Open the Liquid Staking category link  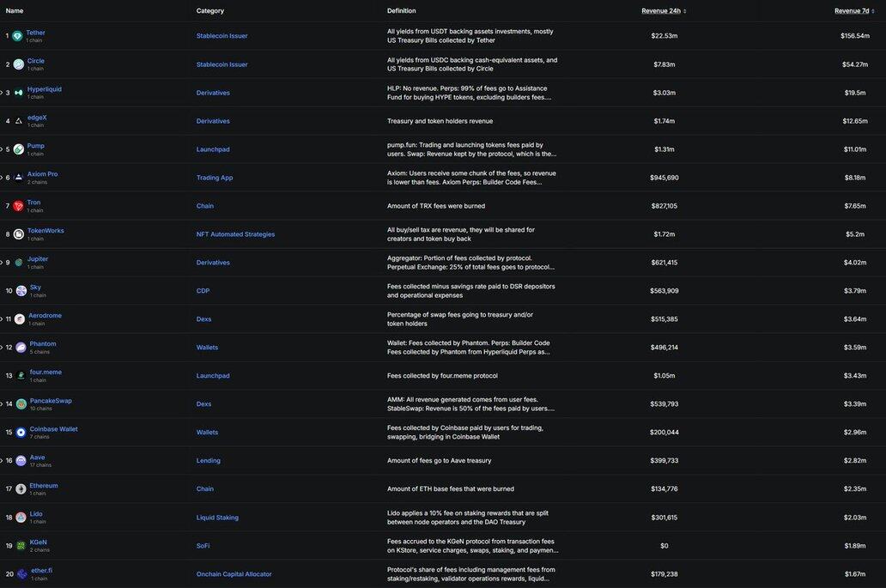click(217, 518)
